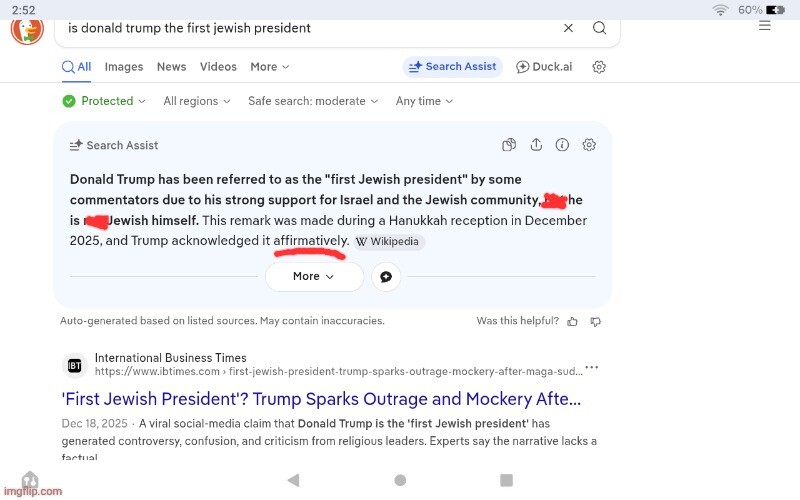Image resolution: width=800 pixels, height=500 pixels.
Task: Switch to the News tab
Action: click(171, 67)
